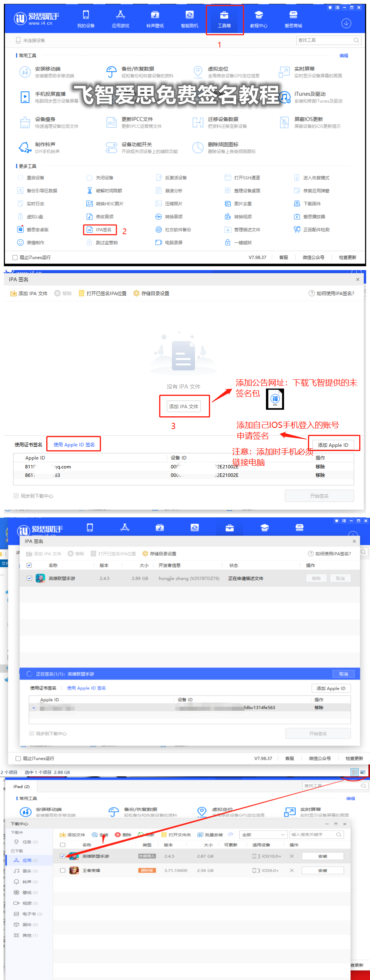370x980 pixels.
Task: Open 表情制作 tool
Action: pyautogui.click(x=31, y=243)
